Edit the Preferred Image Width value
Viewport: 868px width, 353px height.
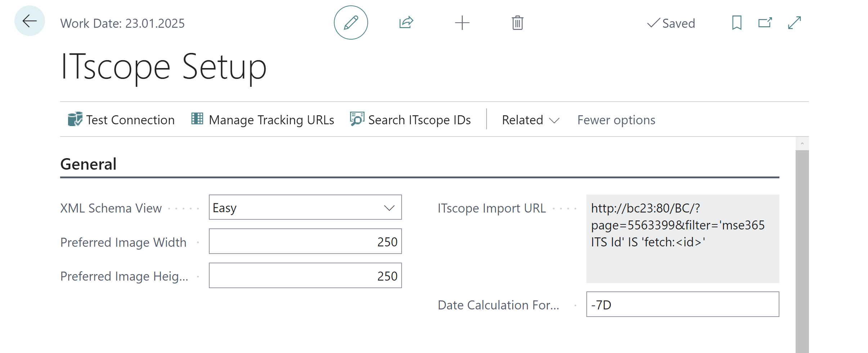[305, 241]
